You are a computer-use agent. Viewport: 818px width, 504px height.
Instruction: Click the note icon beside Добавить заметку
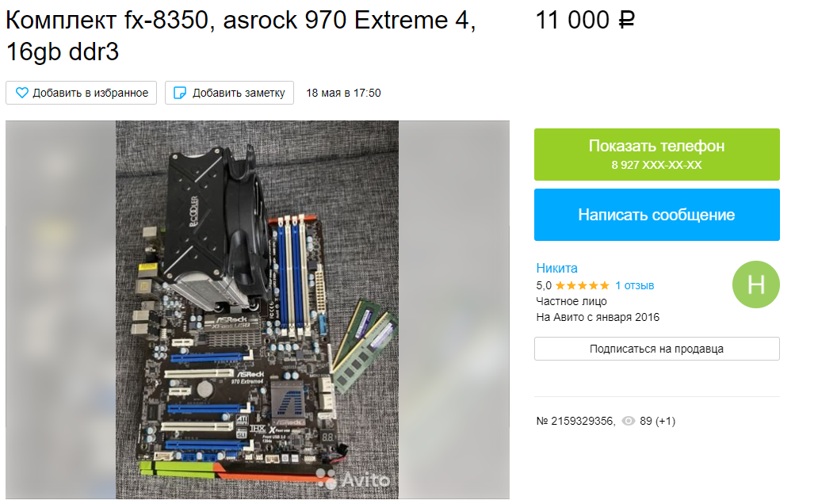point(179,93)
